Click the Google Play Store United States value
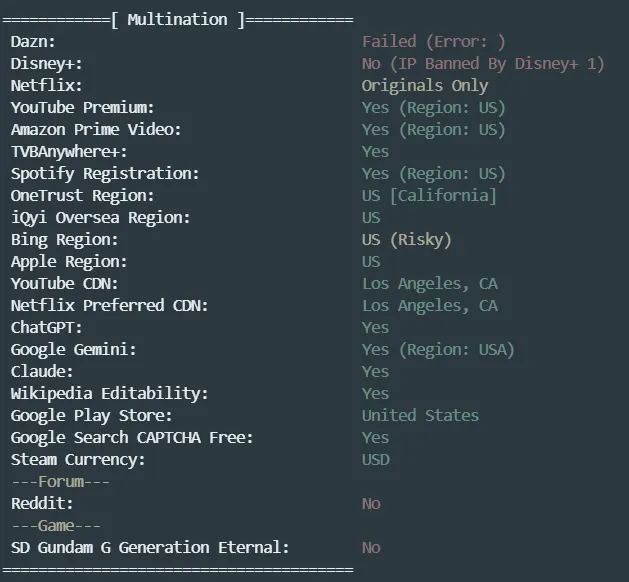 (x=420, y=416)
